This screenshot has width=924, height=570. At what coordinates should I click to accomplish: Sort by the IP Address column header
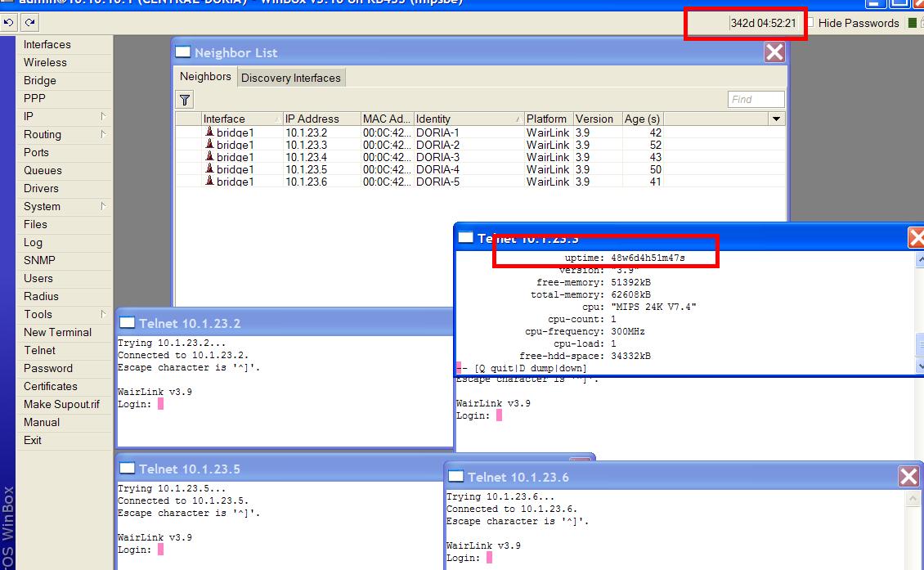click(321, 119)
